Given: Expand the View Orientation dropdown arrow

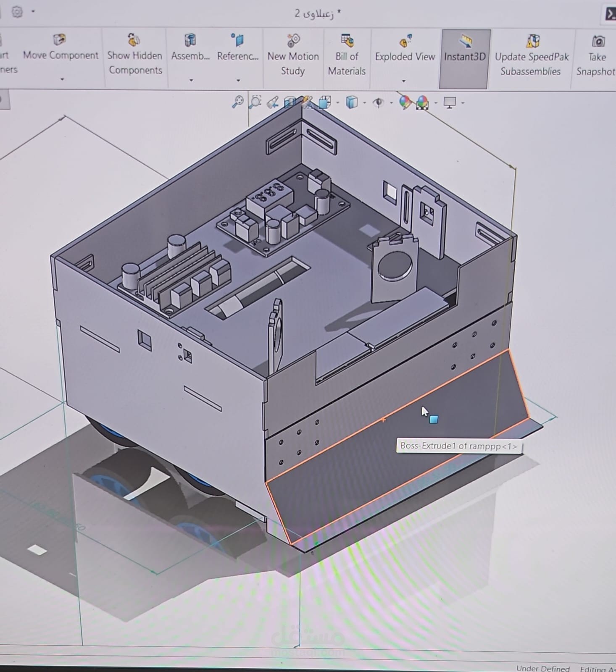Looking at the screenshot, I should click(x=338, y=103).
